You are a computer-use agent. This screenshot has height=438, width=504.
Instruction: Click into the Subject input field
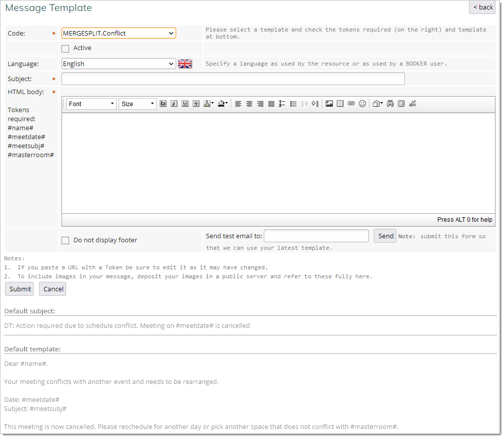pos(233,79)
